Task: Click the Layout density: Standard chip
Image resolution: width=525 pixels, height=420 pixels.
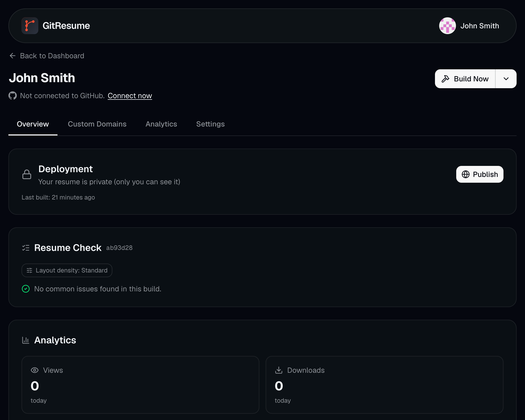Action: pos(67,270)
